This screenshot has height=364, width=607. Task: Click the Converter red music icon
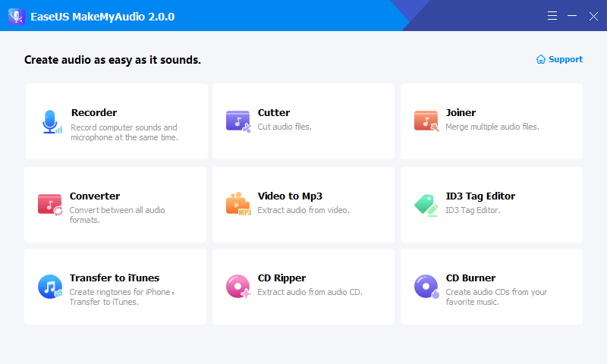[50, 204]
